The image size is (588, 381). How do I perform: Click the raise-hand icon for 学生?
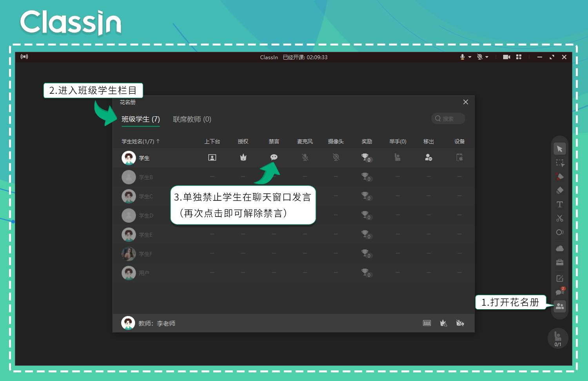click(397, 157)
